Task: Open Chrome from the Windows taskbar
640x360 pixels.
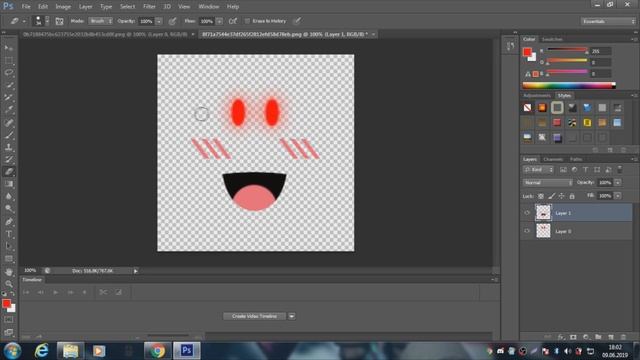Action: [x=157, y=351]
